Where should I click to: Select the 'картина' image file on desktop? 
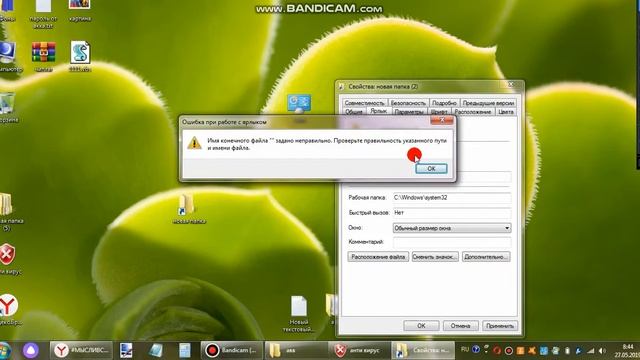coord(80,6)
